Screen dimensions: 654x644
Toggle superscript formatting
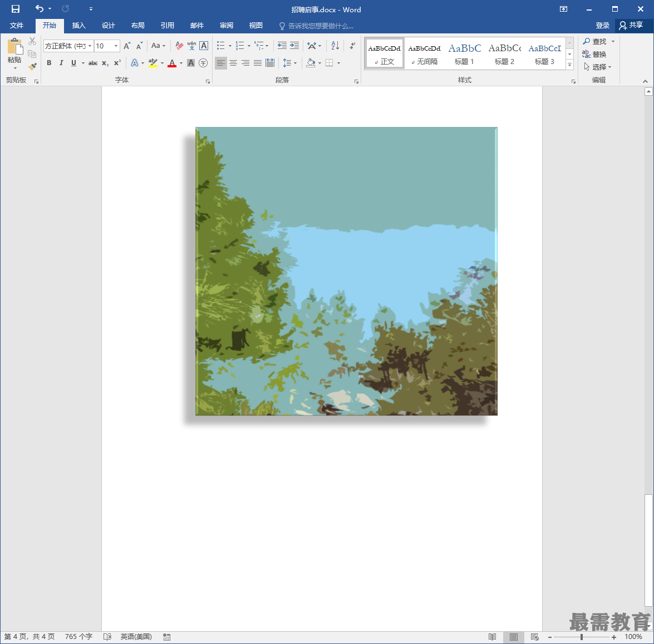click(x=117, y=63)
